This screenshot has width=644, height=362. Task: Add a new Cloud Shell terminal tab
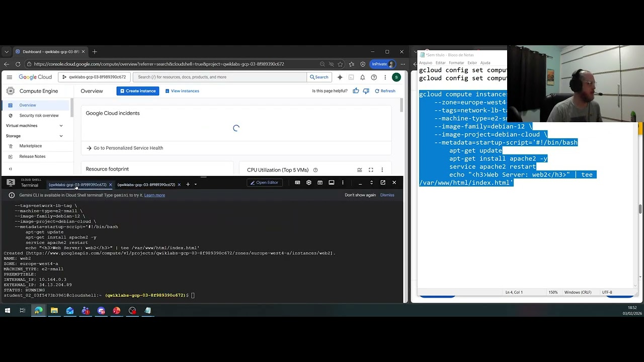[x=188, y=185]
